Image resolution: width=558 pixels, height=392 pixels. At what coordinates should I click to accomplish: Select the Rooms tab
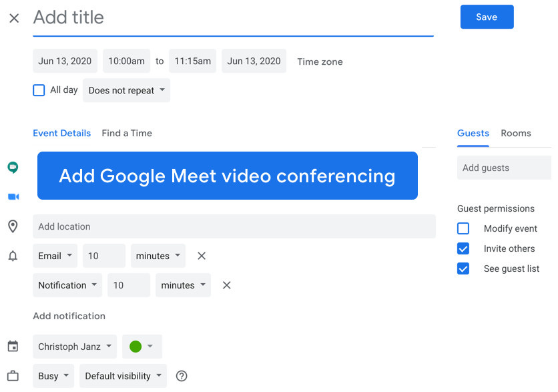click(x=516, y=133)
